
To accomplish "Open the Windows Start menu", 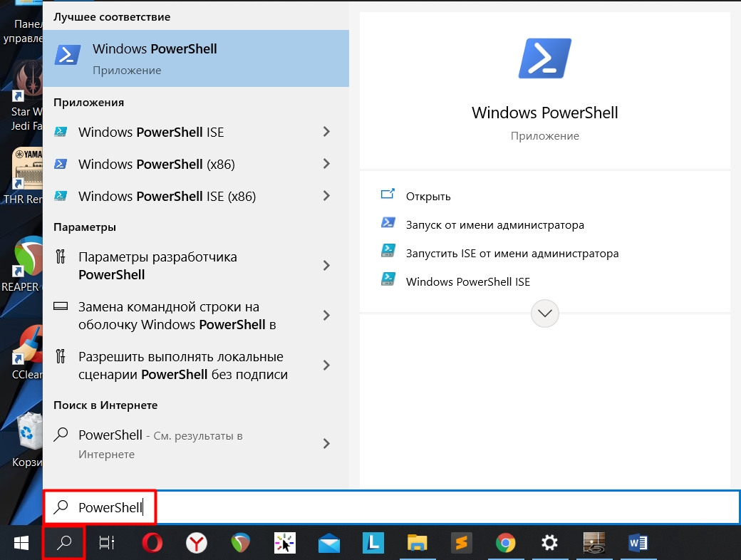I will (21, 543).
